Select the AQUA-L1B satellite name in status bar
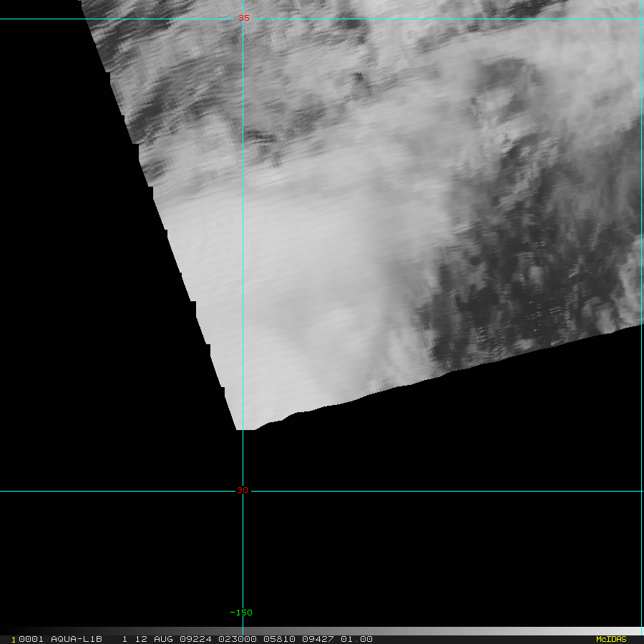This screenshot has height=644, width=644. pyautogui.click(x=77, y=639)
